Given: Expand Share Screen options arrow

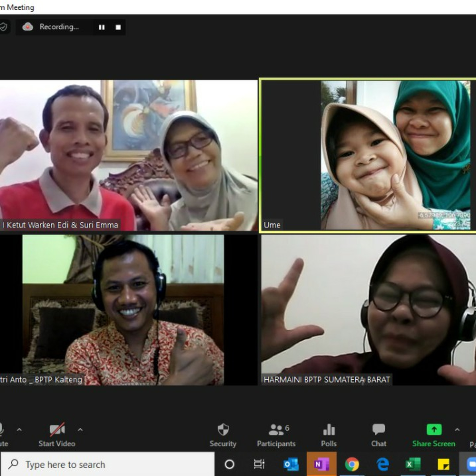Looking at the screenshot, I should coord(457,430).
